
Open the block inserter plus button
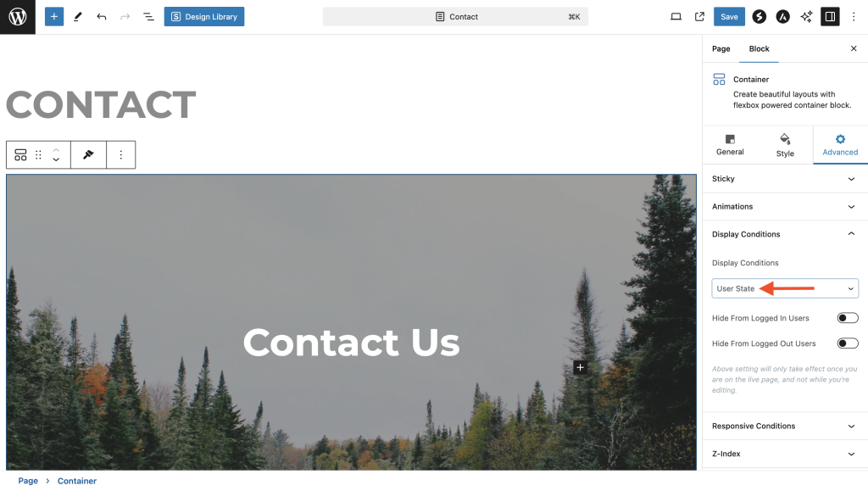pos(53,17)
